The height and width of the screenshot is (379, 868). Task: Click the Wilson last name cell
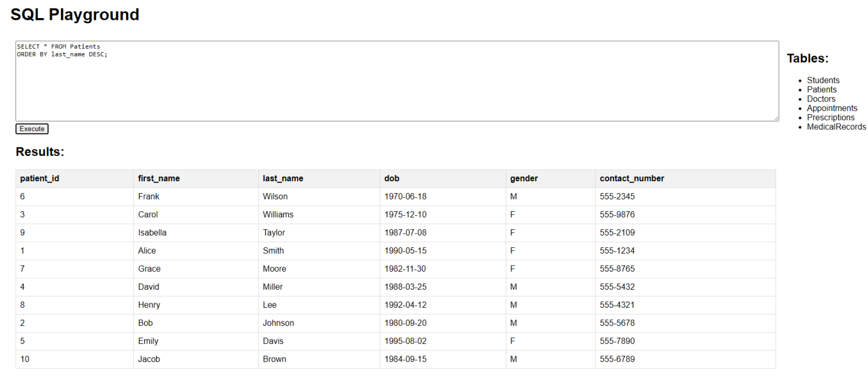[275, 197]
